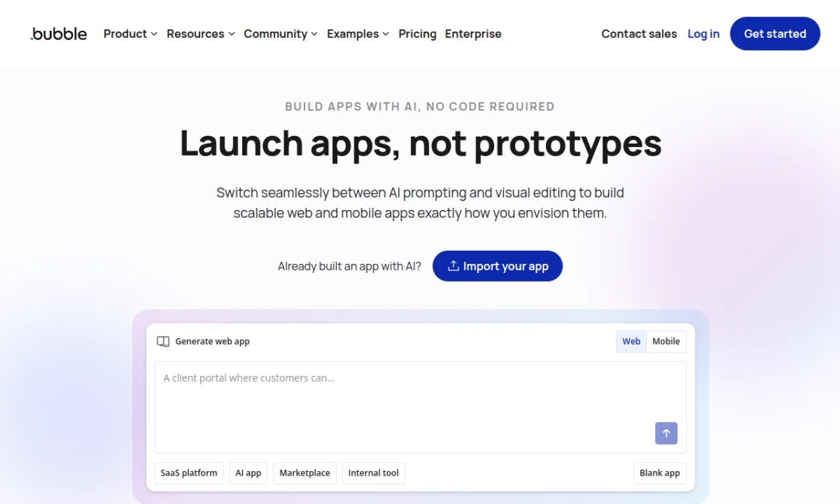Start with a Blank app
840x504 pixels.
660,473
